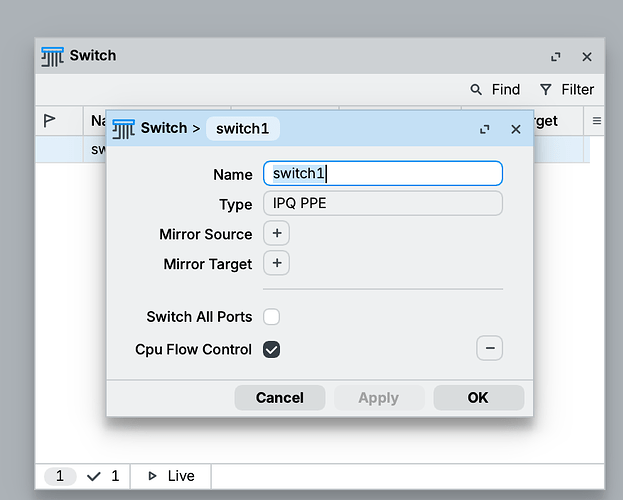This screenshot has width=623, height=500.
Task: Click into the Name input field
Action: click(383, 173)
